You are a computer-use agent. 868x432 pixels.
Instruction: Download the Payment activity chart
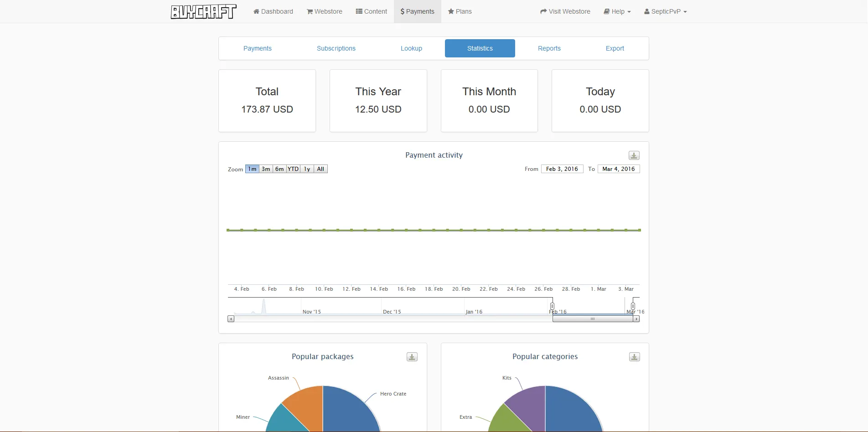point(634,155)
